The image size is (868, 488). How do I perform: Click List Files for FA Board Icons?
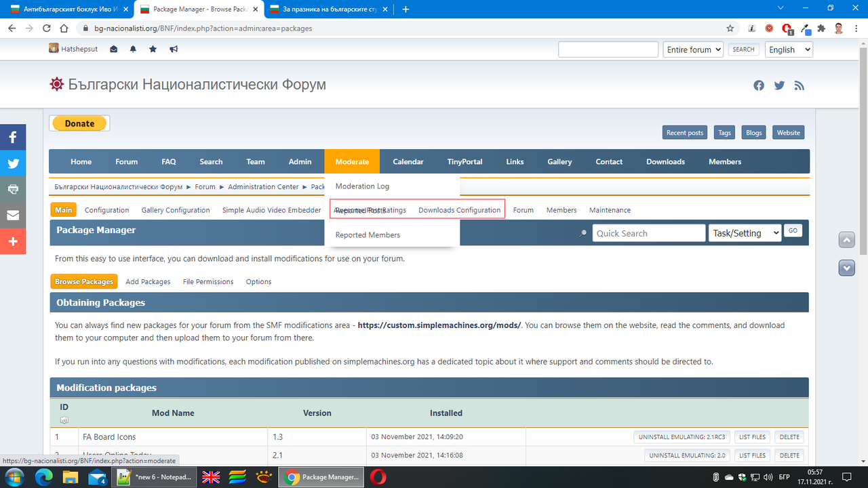tap(752, 437)
